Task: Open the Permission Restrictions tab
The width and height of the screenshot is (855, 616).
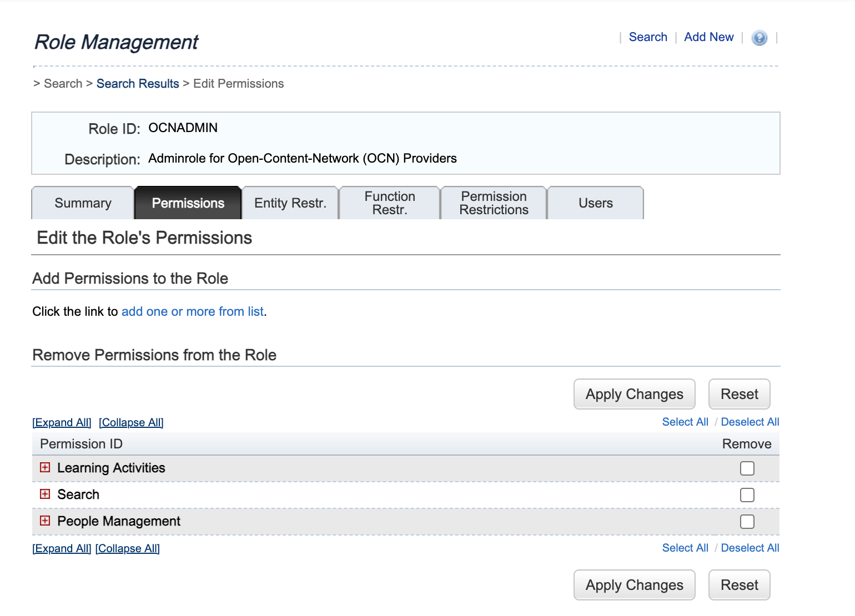Action: point(494,203)
